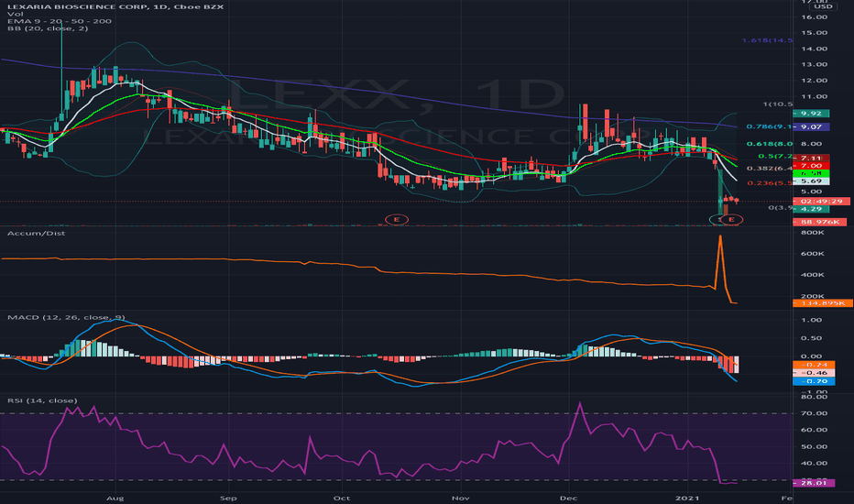This screenshot has width=854, height=504.
Task: Select the Accum/Dist pane label
Action: [x=36, y=233]
